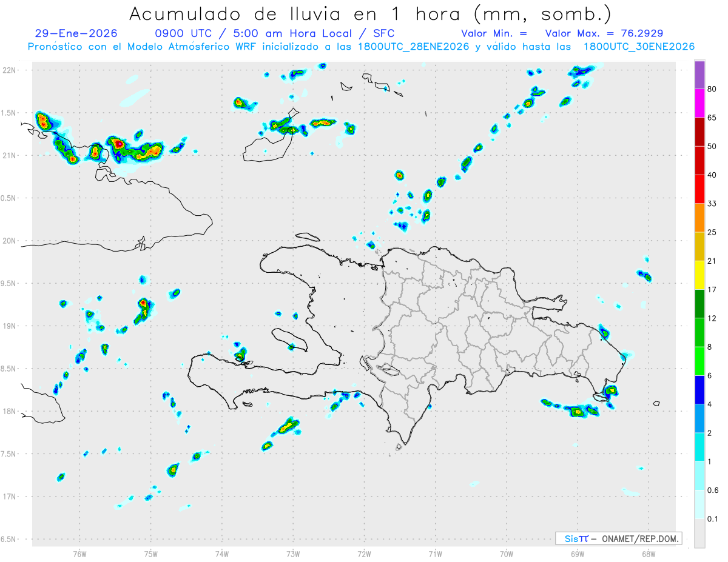Image resolution: width=728 pixels, height=562 pixels.
Task: Click the legend value "40"
Action: 712,175
